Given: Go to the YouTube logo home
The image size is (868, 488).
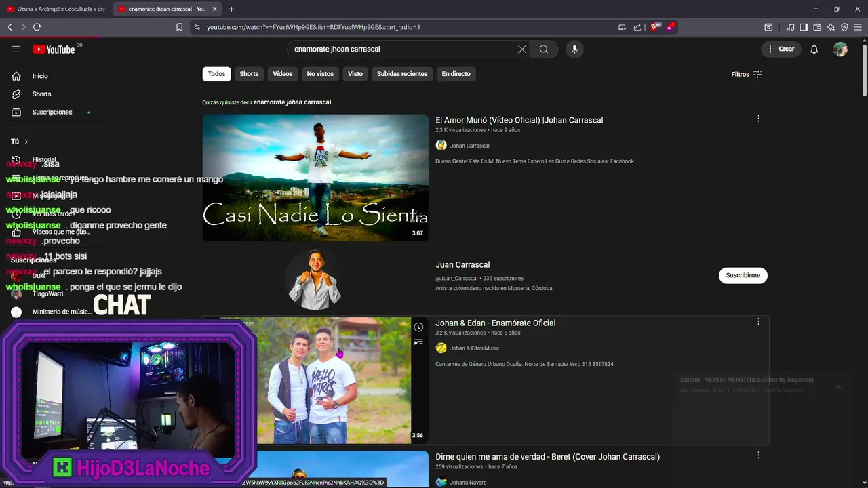Looking at the screenshot, I should 54,49.
